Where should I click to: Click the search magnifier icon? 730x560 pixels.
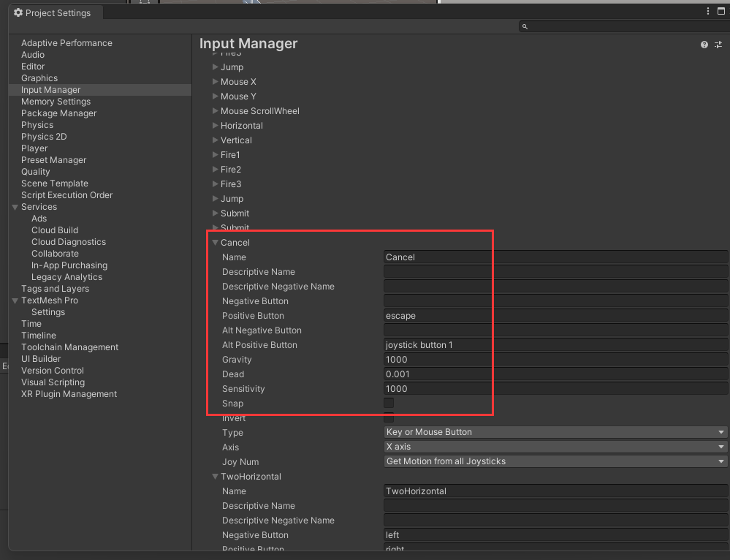(x=525, y=26)
